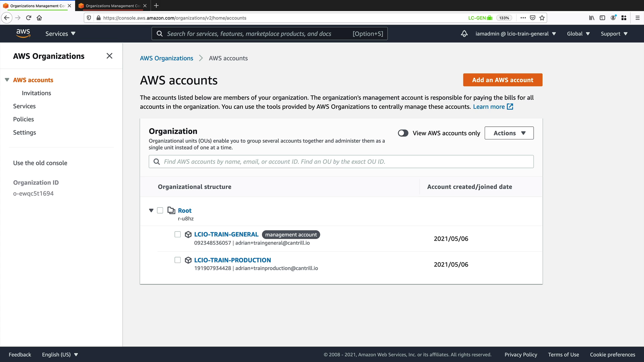This screenshot has width=644, height=362.
Task: Click the padlock site info icon
Action: (x=99, y=18)
